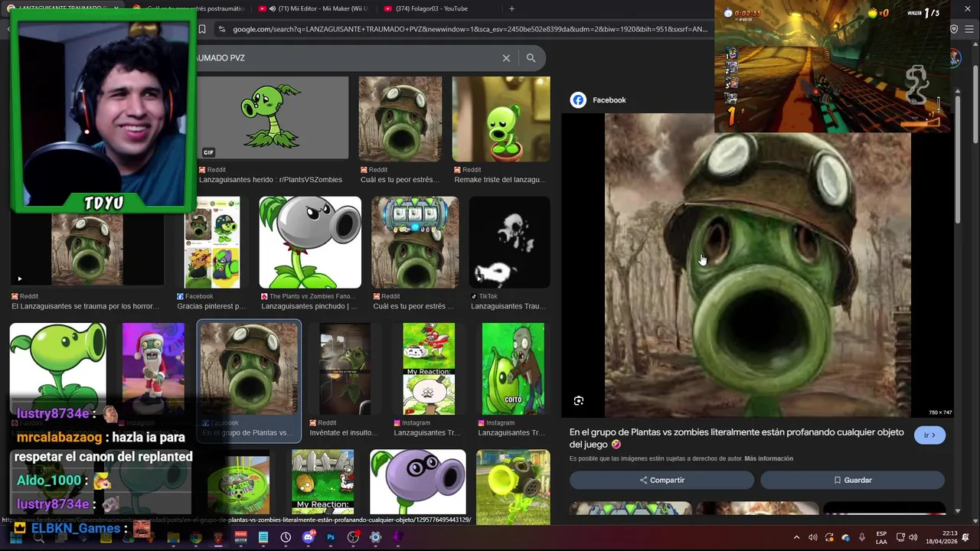Open El Lanzaguisantes se trauma video result
Image resolution: width=980 pixels, height=551 pixels.
[x=87, y=249]
